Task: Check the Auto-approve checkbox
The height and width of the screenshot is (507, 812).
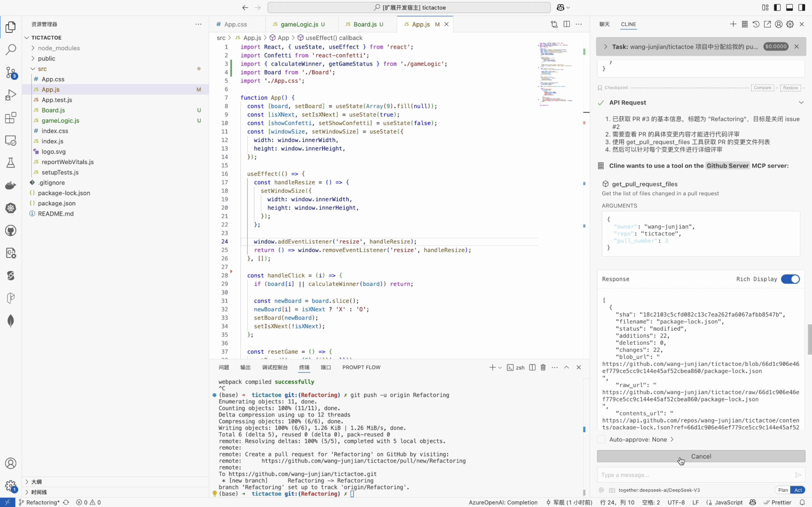Action: (x=601, y=439)
